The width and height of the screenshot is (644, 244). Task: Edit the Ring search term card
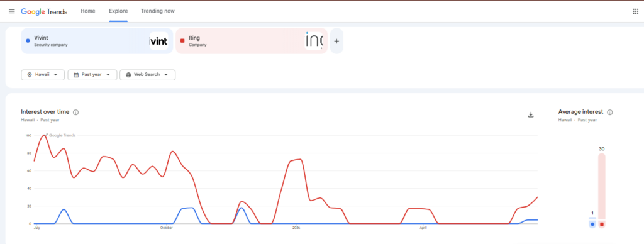[x=252, y=41]
